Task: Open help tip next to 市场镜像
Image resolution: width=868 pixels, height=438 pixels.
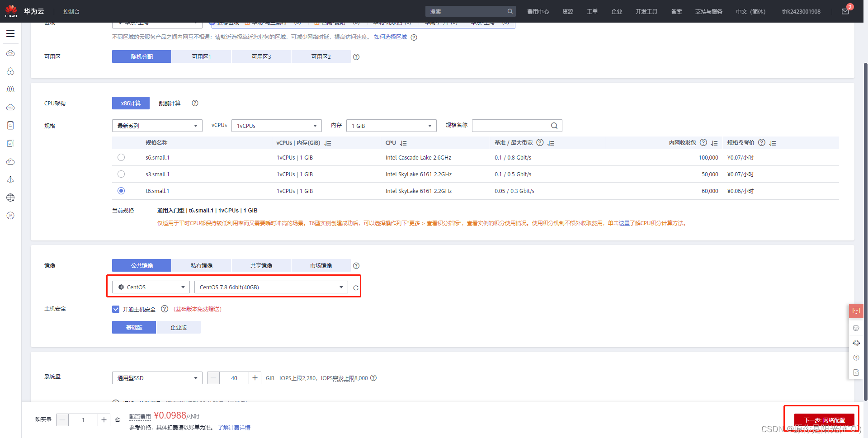Action: point(356,266)
